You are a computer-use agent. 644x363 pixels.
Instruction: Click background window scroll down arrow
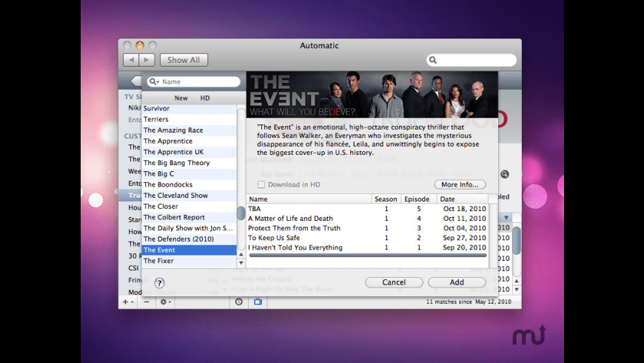click(x=517, y=290)
